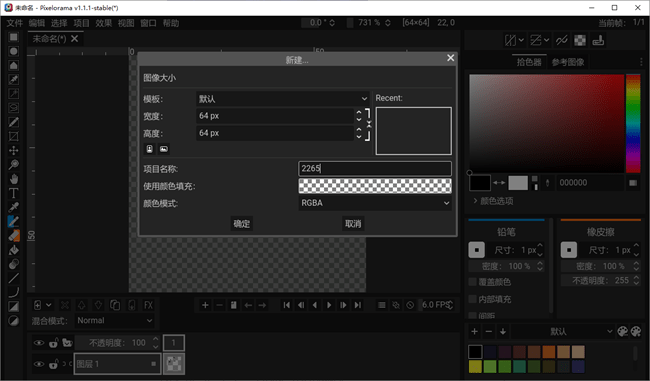Add a new frame with plus icon
650x381 pixels.
(x=205, y=305)
